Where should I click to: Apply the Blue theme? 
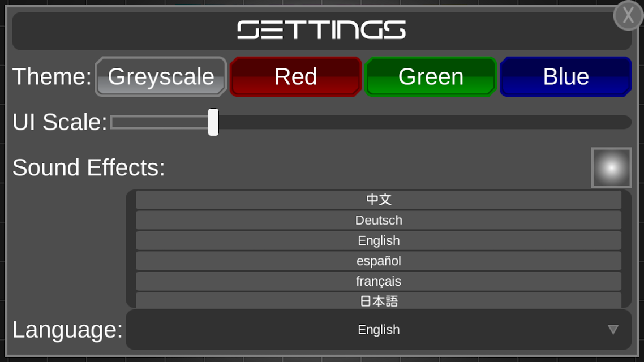[566, 77]
